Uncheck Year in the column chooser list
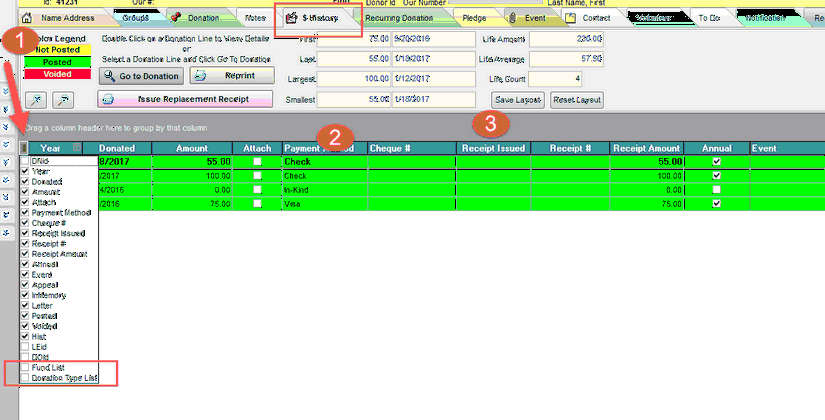Viewport: 825px width, 420px height. pos(25,171)
